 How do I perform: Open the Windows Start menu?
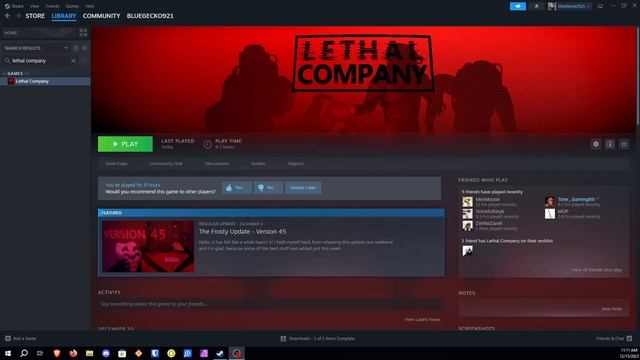coord(8,353)
